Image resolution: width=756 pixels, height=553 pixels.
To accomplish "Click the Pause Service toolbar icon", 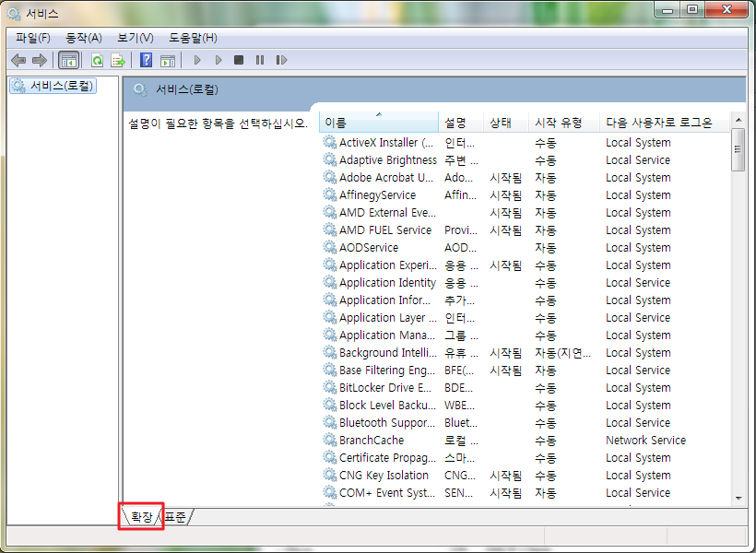I will tap(260, 60).
